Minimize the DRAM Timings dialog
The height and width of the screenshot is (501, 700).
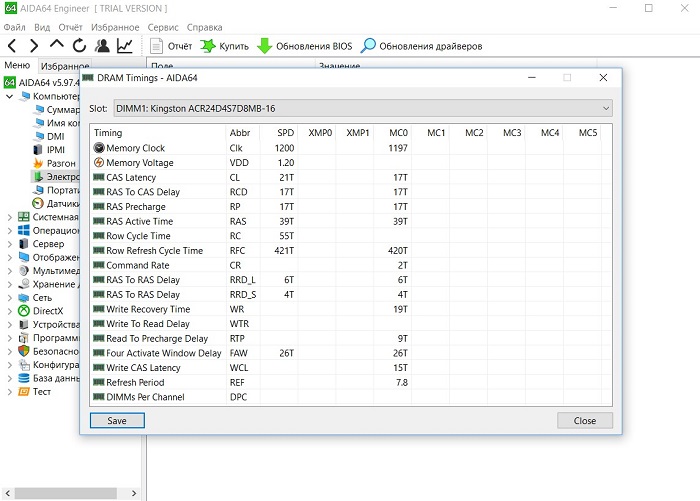pyautogui.click(x=531, y=78)
